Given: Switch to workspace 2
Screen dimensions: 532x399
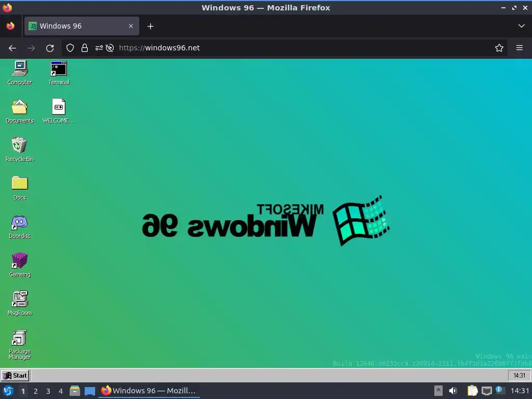Looking at the screenshot, I should 36,391.
